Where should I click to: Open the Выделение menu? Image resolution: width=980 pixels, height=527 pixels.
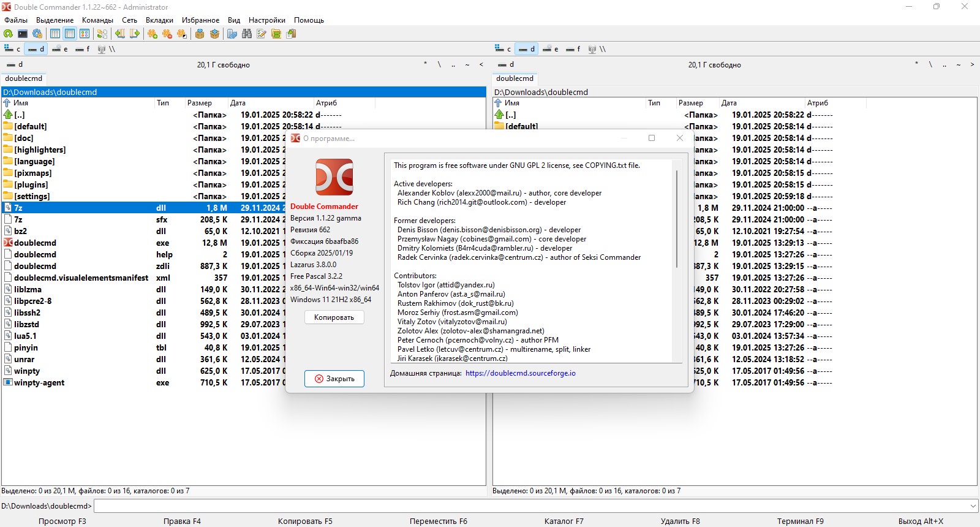click(55, 20)
